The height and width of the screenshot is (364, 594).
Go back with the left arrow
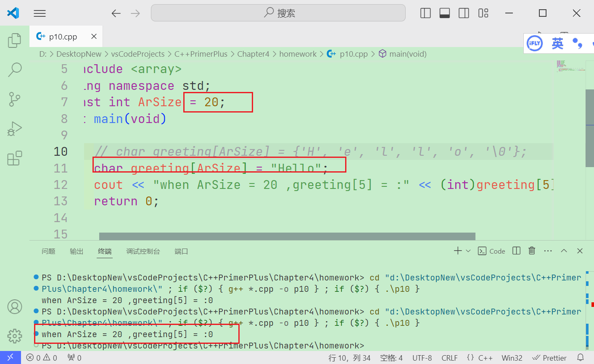(116, 13)
